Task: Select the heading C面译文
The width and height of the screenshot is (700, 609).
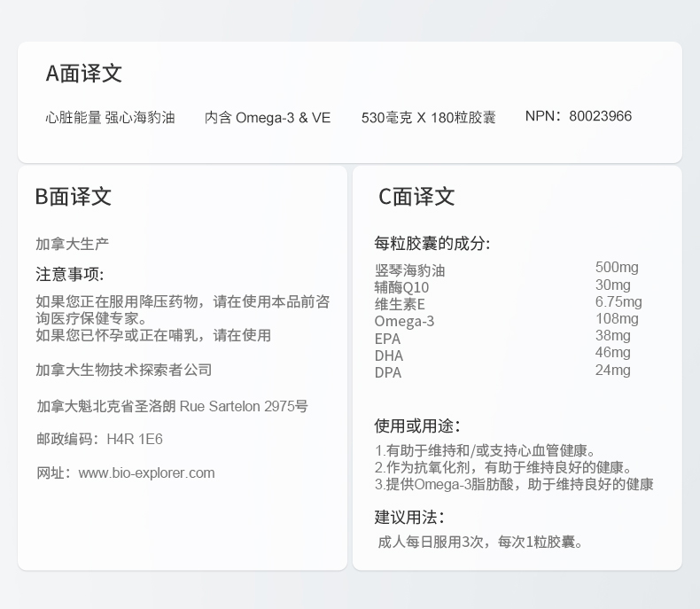Action: click(416, 197)
